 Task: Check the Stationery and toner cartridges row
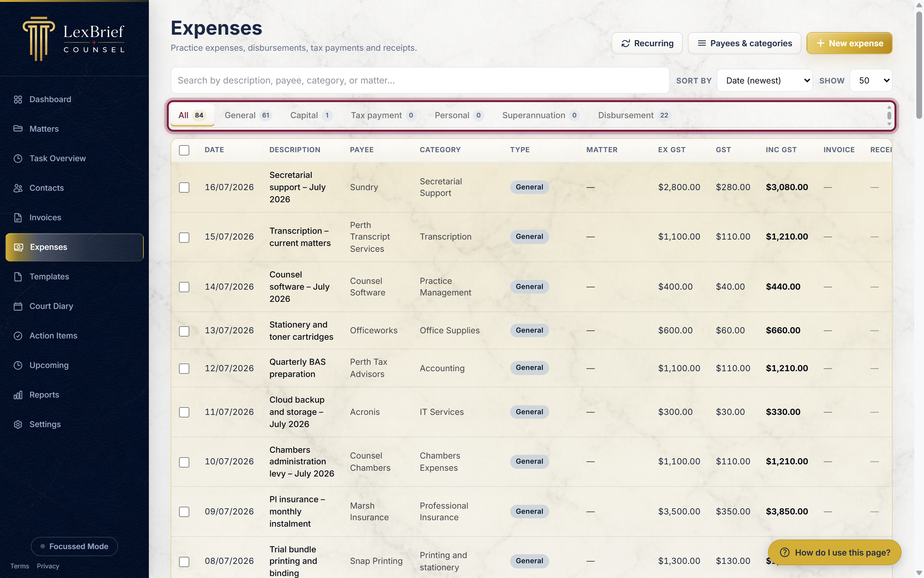pyautogui.click(x=184, y=331)
